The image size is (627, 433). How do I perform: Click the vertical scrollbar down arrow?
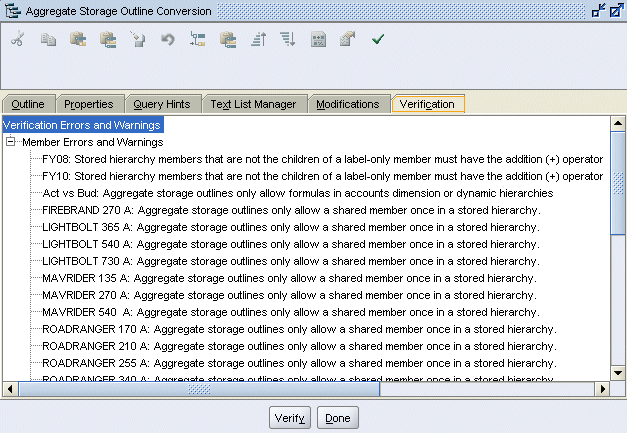click(618, 373)
